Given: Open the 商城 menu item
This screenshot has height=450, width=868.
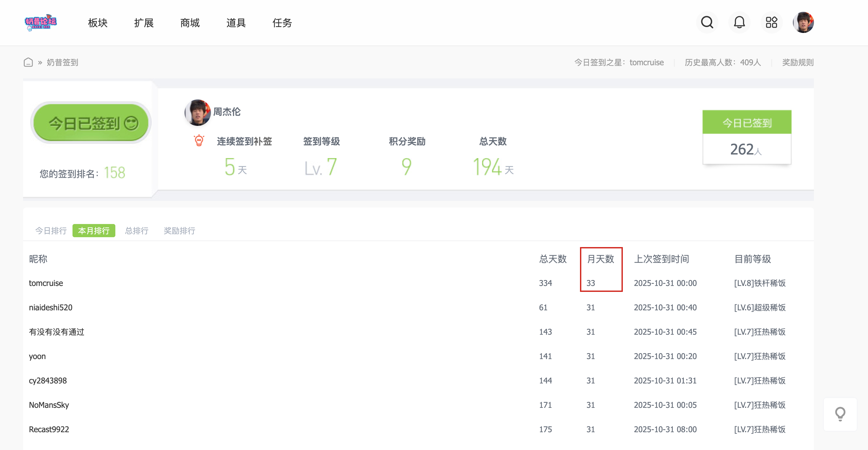Looking at the screenshot, I should click(x=190, y=23).
